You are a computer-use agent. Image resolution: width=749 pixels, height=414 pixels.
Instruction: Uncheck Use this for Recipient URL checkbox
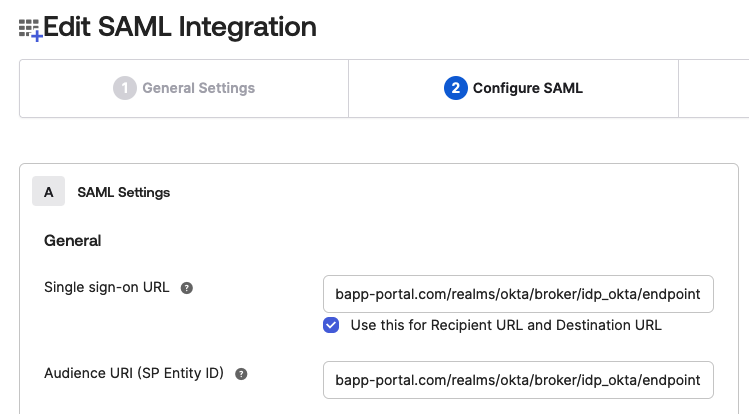point(331,325)
